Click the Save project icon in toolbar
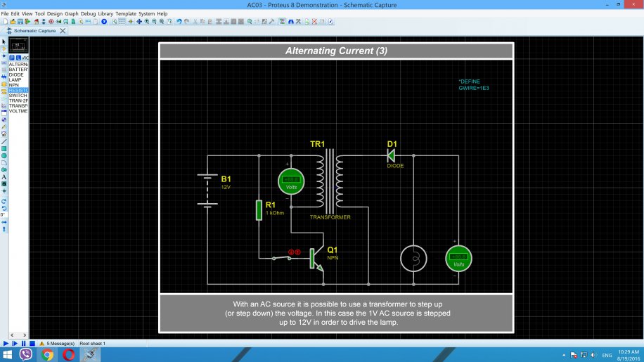The image size is (644, 362). tap(19, 22)
